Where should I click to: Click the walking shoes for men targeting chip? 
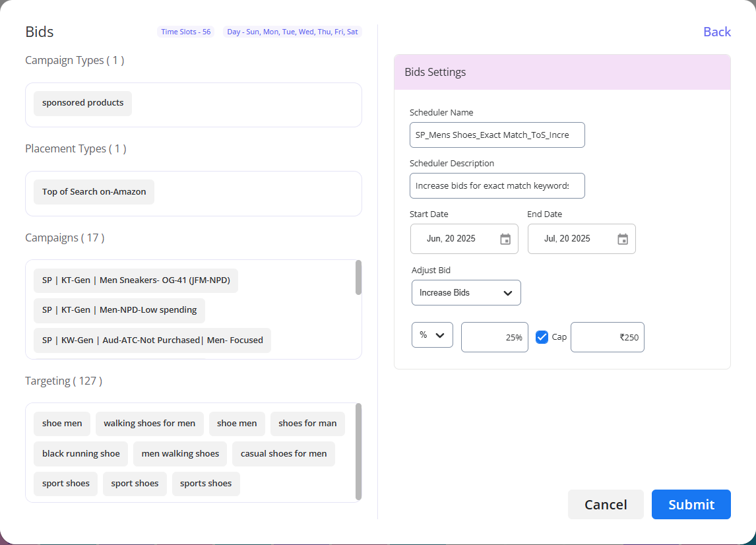click(x=149, y=423)
